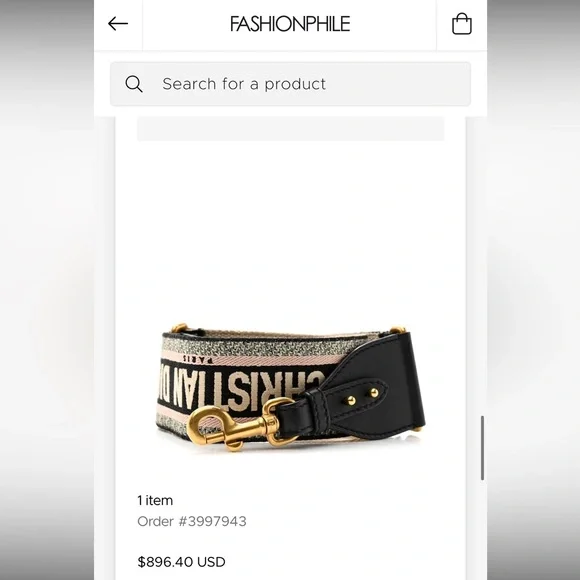
Task: Open Order #3997943 details
Action: [192, 521]
